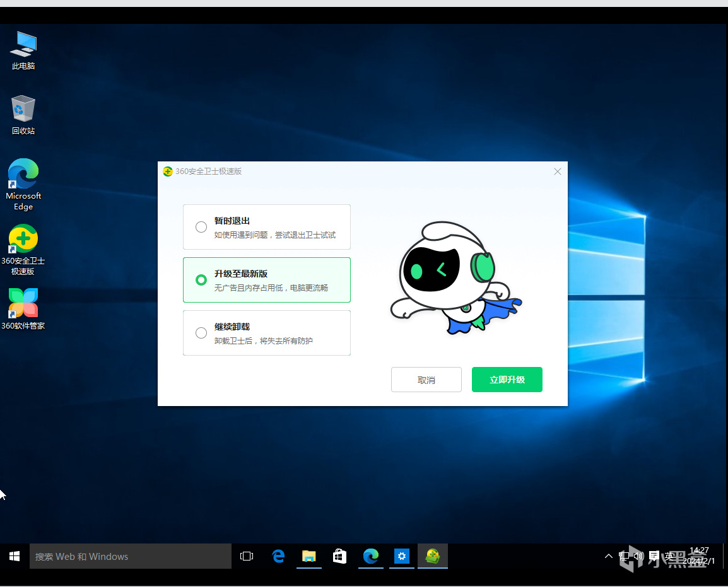The image size is (728, 587).
Task: Open the action center notification icon
Action: pyautogui.click(x=654, y=556)
